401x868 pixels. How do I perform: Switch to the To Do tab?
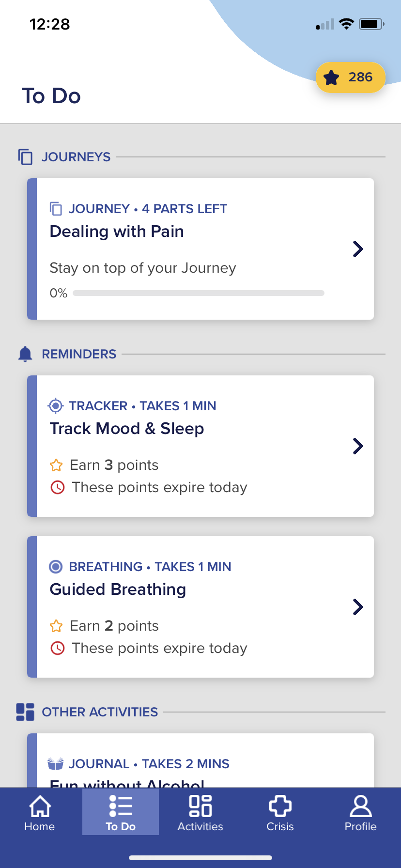coord(121,812)
